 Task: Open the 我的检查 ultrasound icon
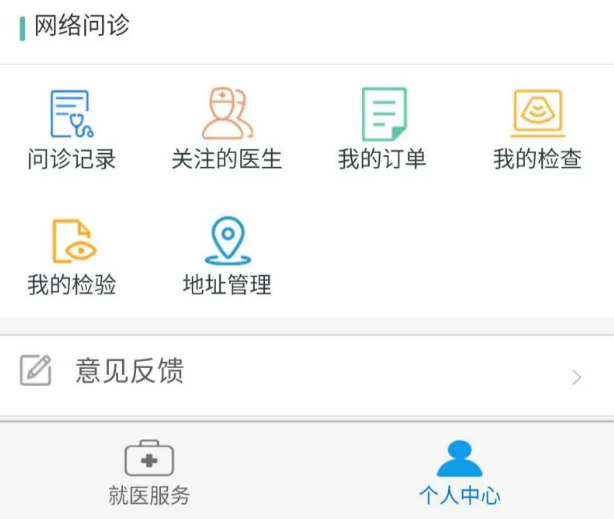538,113
